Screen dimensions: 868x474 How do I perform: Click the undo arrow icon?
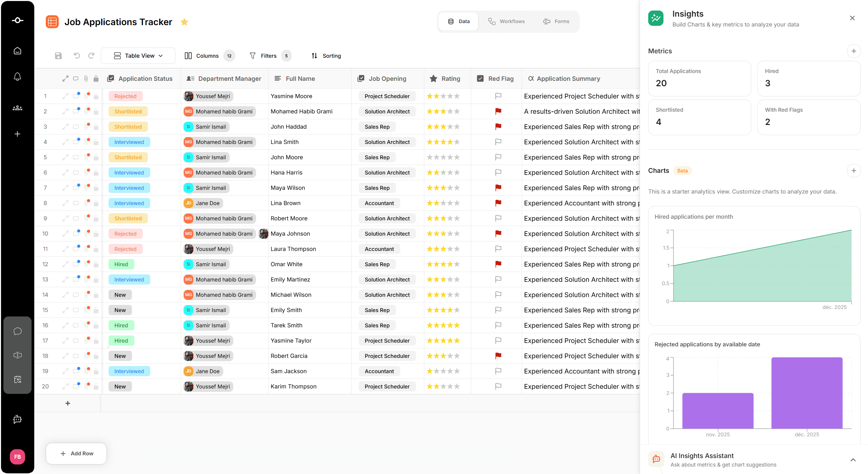[x=77, y=56]
